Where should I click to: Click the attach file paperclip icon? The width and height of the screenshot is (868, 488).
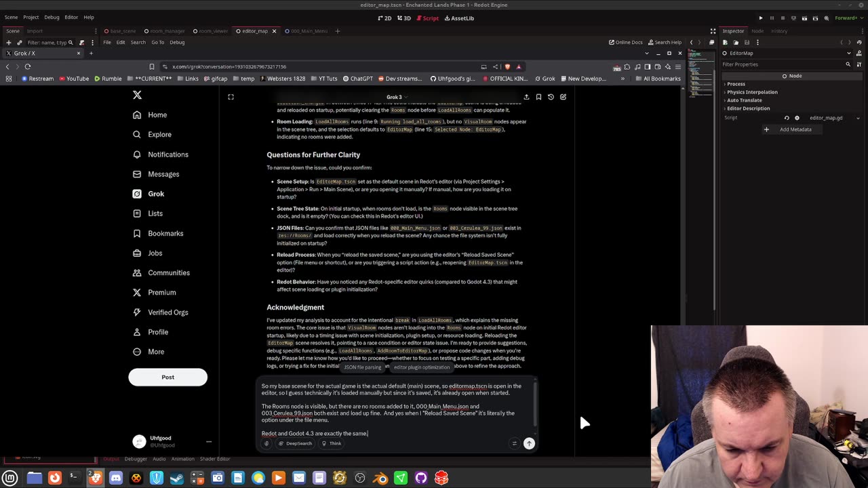(267, 443)
